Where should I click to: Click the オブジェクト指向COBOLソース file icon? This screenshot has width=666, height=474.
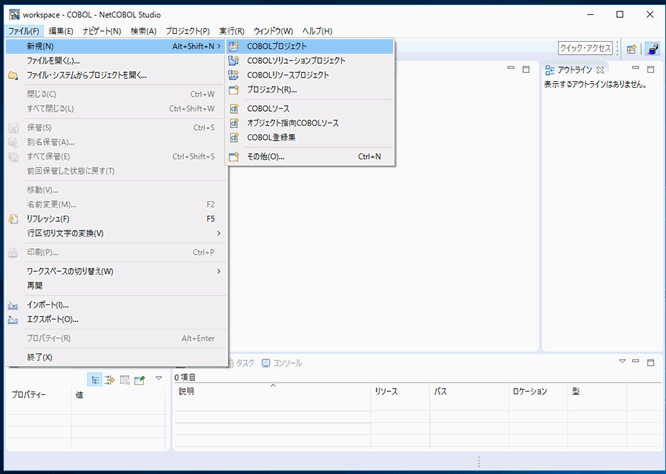coord(234,123)
